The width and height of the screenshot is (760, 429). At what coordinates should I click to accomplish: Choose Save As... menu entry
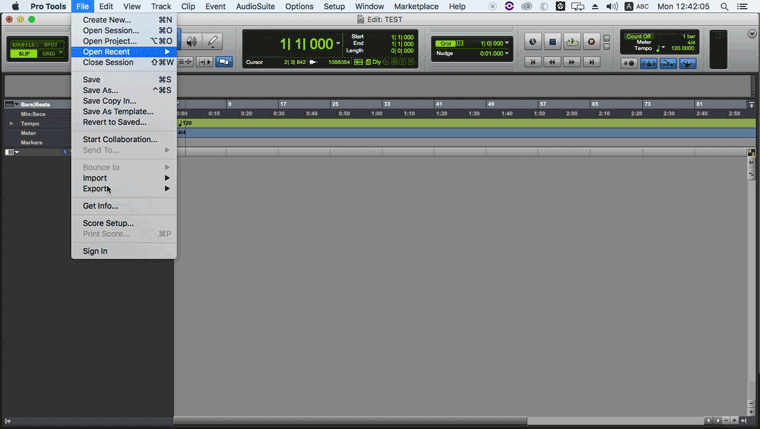[124, 90]
